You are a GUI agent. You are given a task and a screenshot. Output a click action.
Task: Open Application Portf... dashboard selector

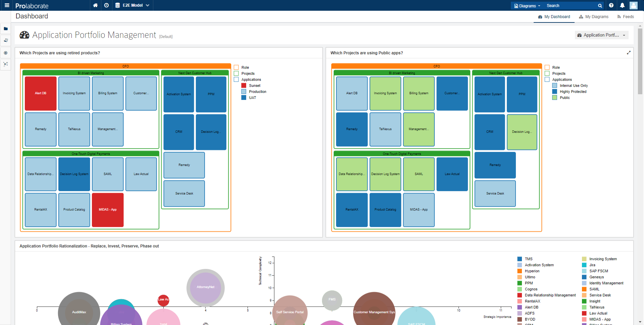pyautogui.click(x=601, y=35)
